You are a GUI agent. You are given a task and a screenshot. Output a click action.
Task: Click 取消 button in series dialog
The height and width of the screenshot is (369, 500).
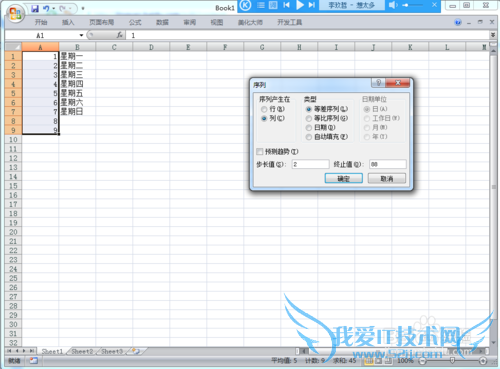point(387,179)
